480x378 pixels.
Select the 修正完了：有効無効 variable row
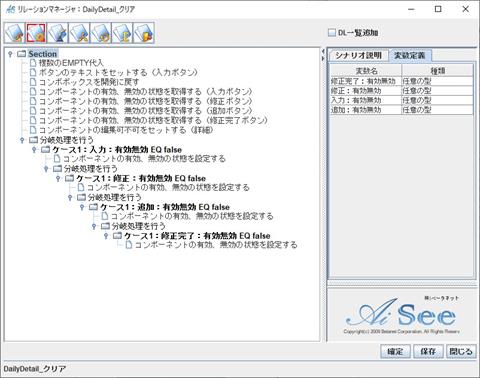pos(402,81)
